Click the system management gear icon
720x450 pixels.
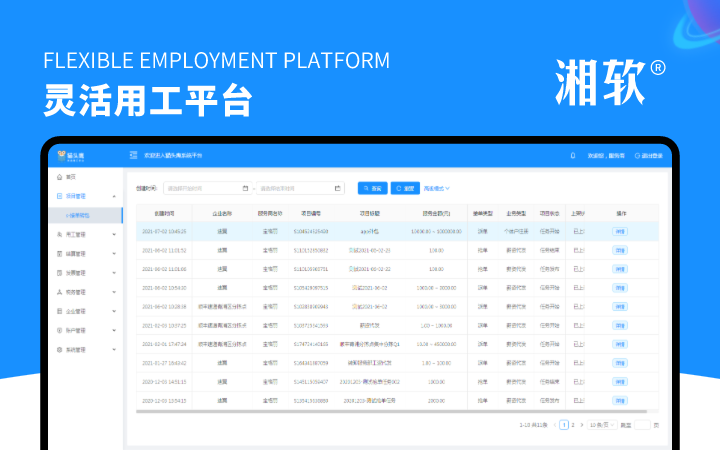(x=59, y=350)
